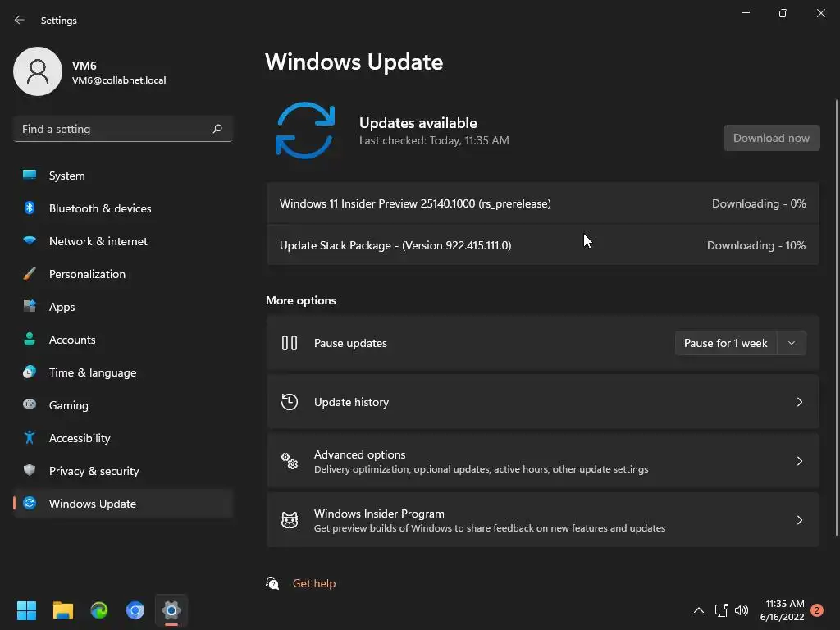Follow the Get help link

[314, 583]
